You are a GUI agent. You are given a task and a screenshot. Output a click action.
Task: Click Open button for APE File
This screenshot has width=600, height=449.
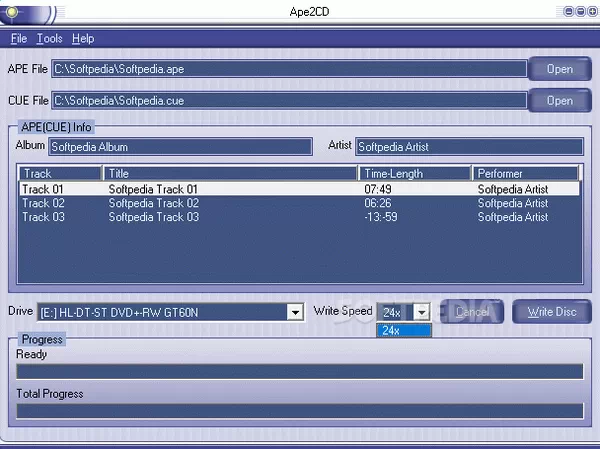coord(559,69)
